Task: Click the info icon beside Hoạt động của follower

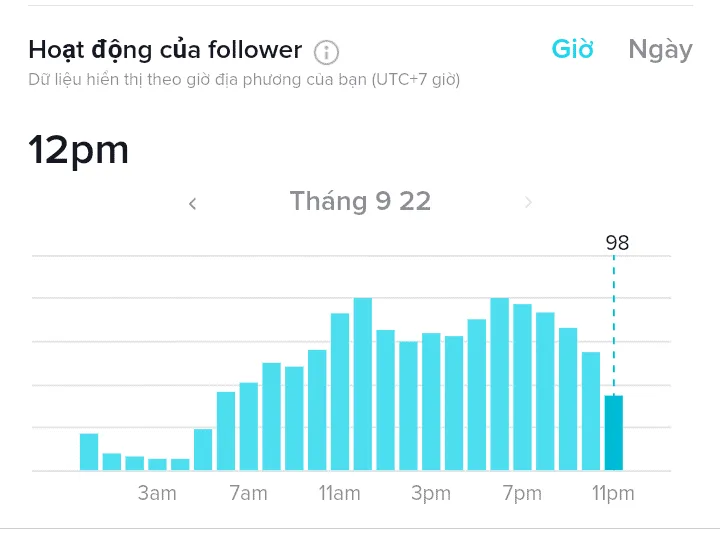Action: tap(326, 52)
